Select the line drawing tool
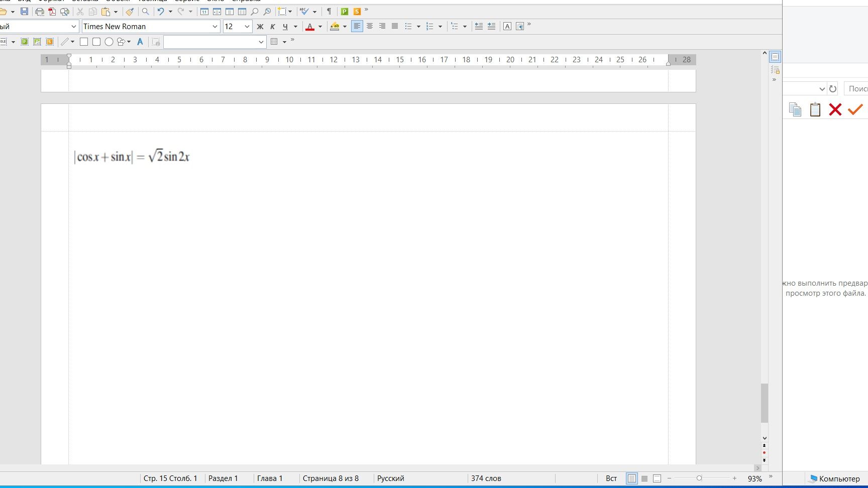 [x=65, y=42]
